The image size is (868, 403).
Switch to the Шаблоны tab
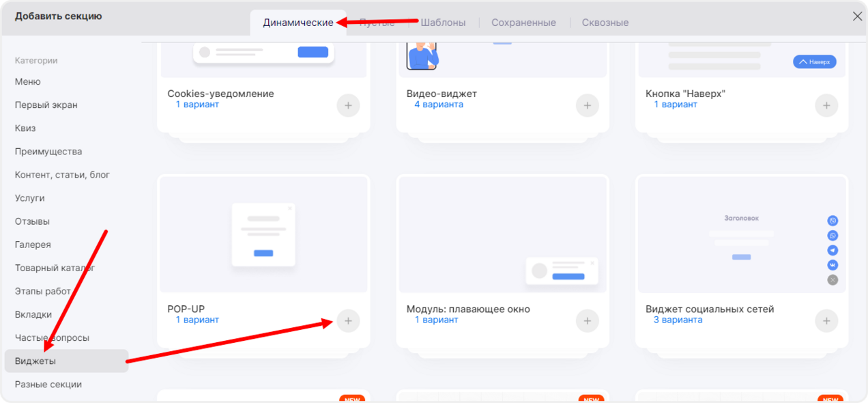[x=443, y=23]
